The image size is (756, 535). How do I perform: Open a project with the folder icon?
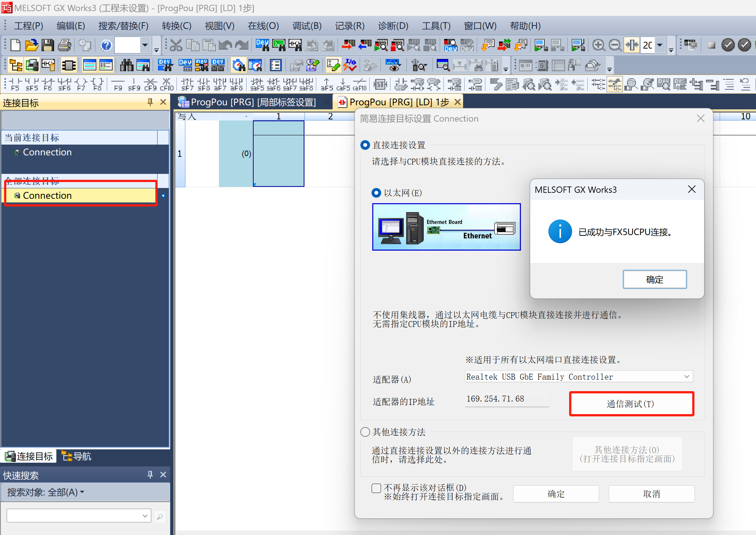click(32, 45)
